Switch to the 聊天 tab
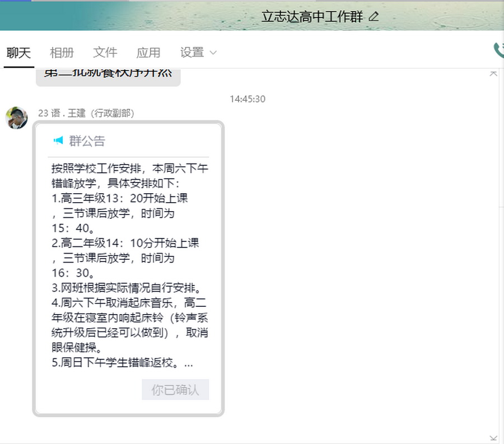This screenshot has height=444, width=504. 18,53
